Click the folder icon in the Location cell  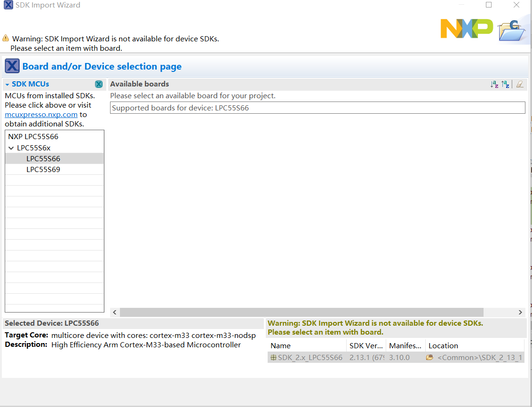[x=429, y=357]
